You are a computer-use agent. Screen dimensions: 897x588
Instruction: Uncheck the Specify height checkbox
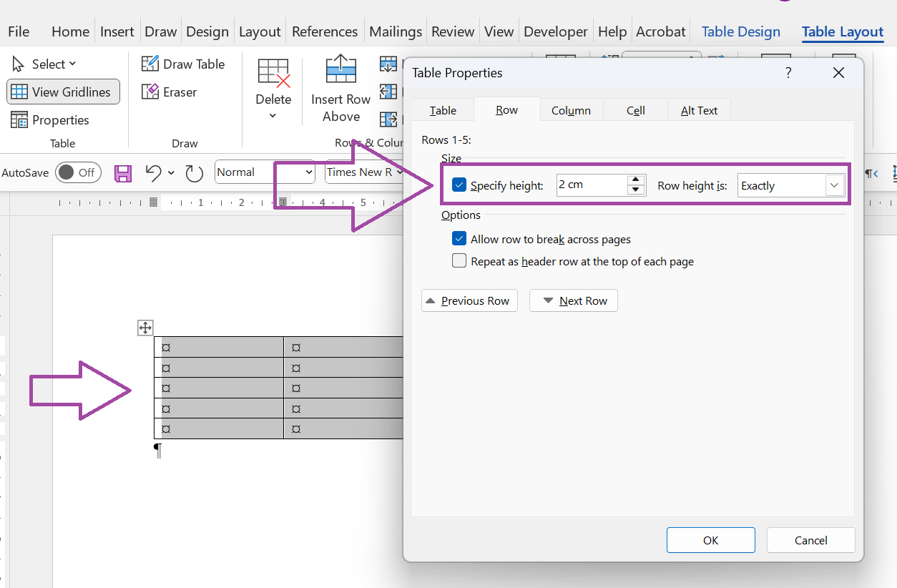459,185
